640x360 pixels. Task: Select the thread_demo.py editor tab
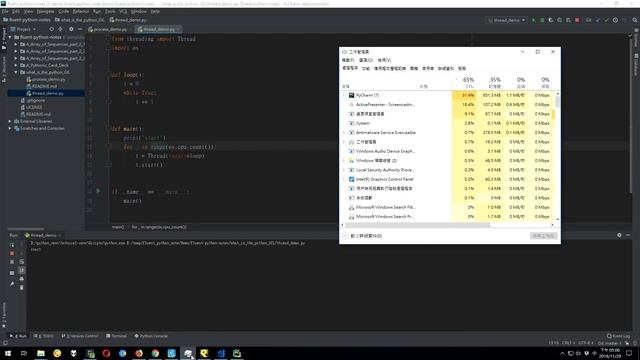(158, 29)
